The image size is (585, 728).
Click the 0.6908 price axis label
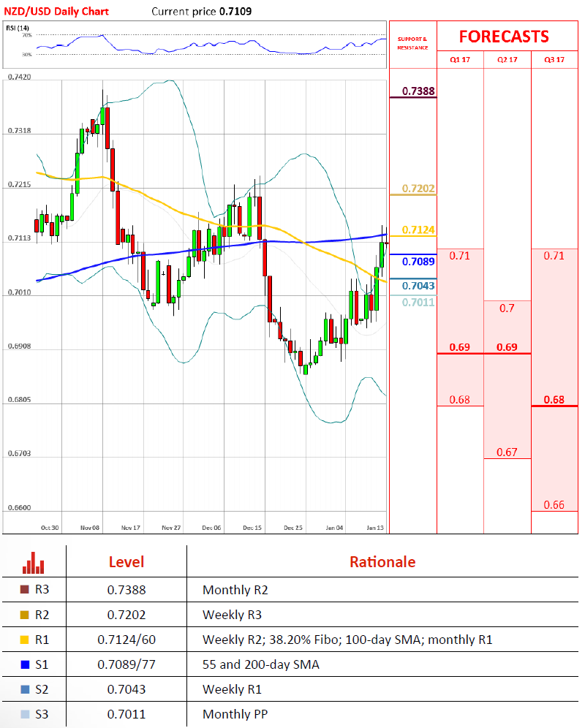[20, 346]
